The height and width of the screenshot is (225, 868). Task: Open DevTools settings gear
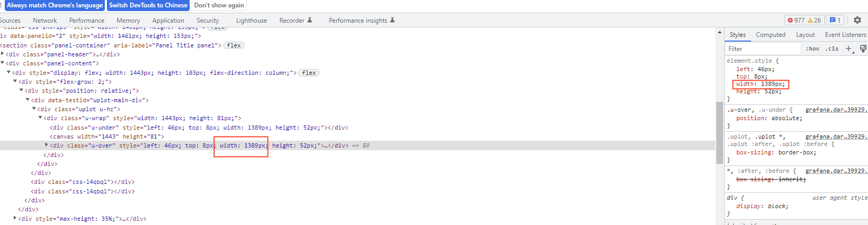click(857, 20)
